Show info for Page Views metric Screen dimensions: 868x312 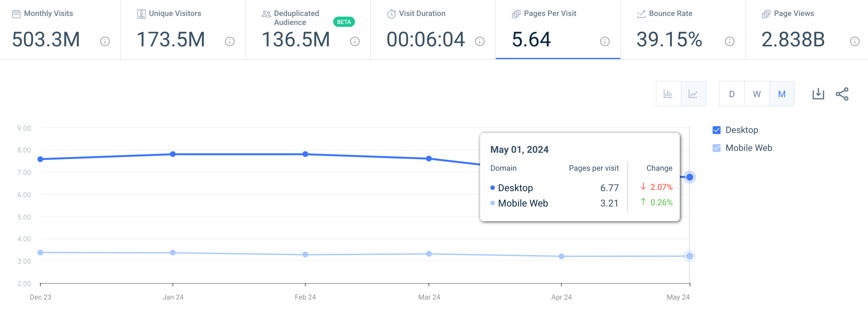pyautogui.click(x=855, y=42)
